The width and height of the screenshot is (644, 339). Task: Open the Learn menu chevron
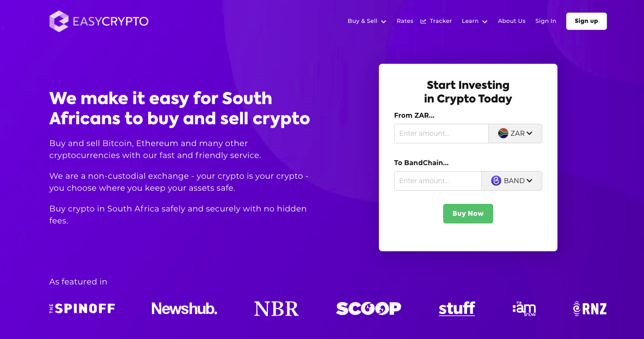tap(484, 21)
